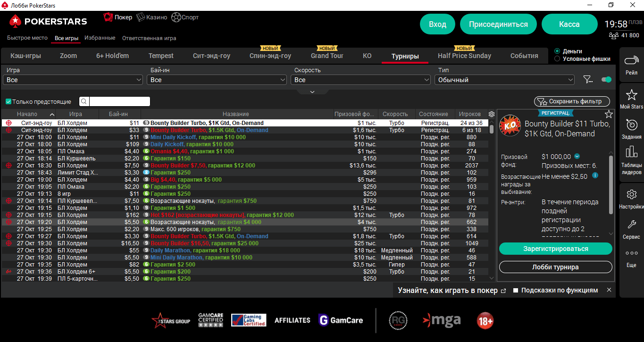Open the Игра dropdown filter
This screenshot has height=342, width=644.
pos(73,80)
